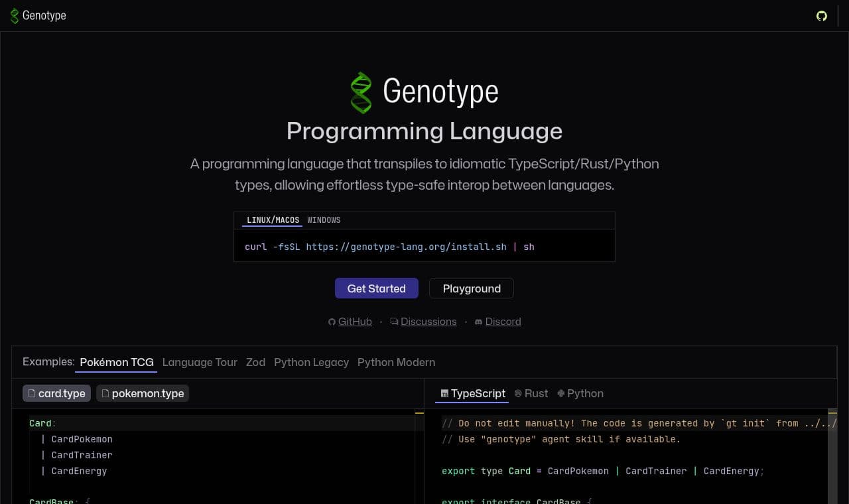Select the Pokémon TCG example
849x504 pixels.
pos(117,362)
